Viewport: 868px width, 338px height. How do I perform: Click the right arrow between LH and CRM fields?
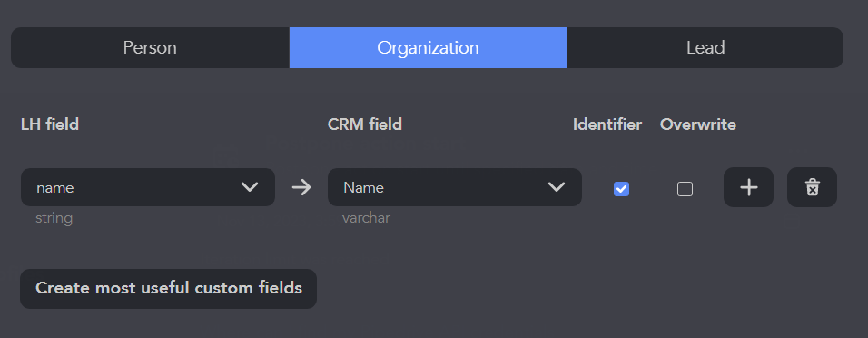coord(301,187)
